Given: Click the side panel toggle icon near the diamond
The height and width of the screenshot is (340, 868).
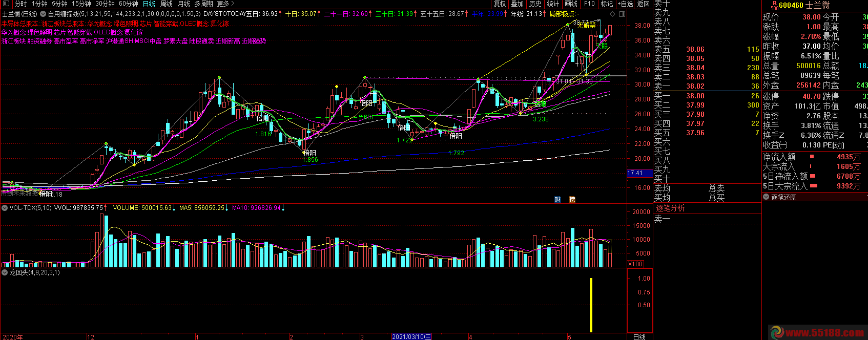Looking at the screenshot, I should 622,14.
